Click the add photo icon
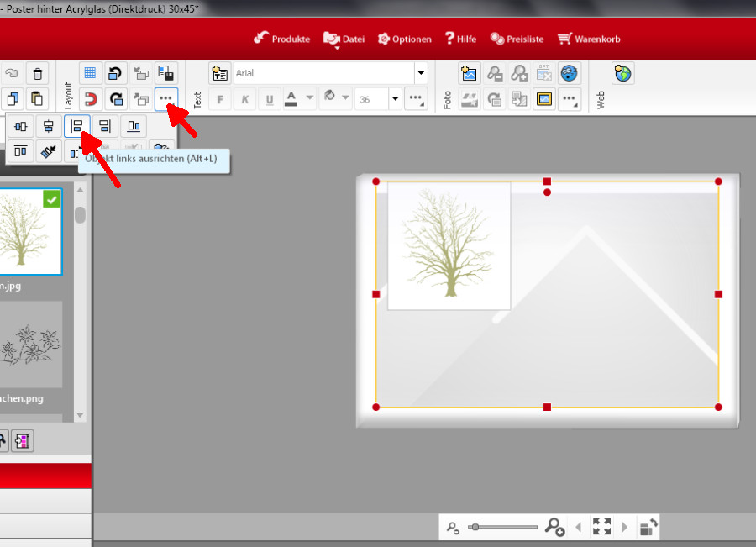The height and width of the screenshot is (547, 756). click(470, 74)
